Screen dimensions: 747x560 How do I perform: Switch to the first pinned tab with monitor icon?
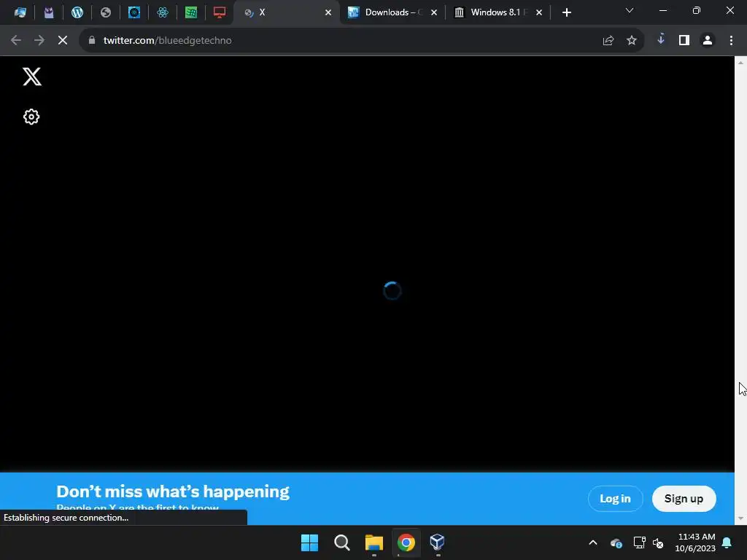tap(20, 12)
